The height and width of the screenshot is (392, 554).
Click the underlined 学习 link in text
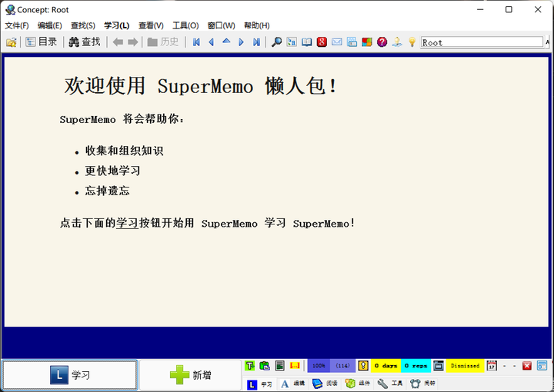coord(127,223)
